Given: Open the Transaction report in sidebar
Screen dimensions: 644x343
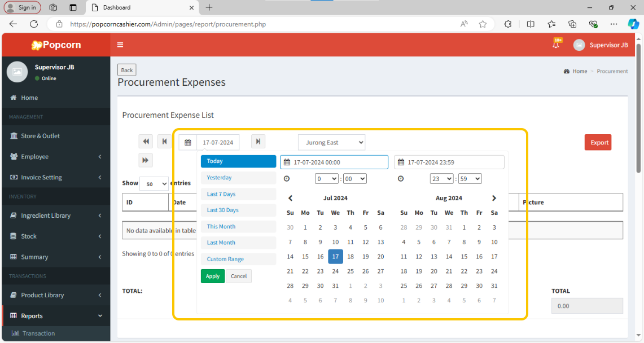Looking at the screenshot, I should point(56,333).
